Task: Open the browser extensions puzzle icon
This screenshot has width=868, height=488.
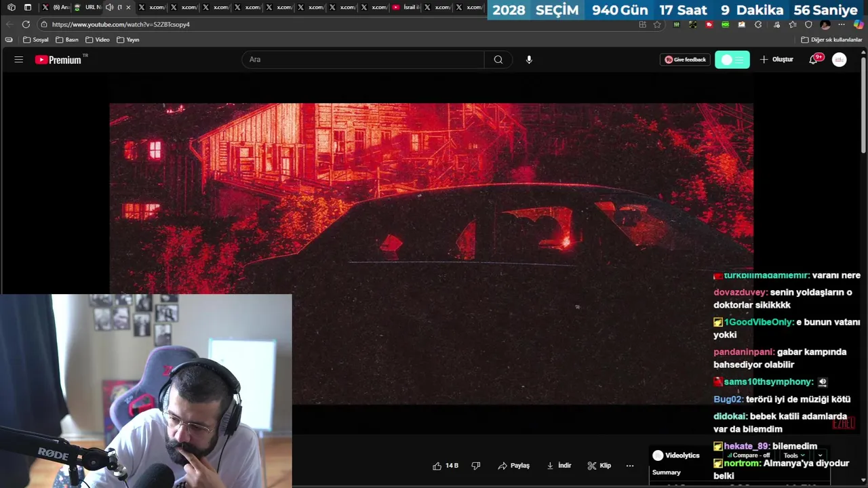Action: (x=758, y=24)
